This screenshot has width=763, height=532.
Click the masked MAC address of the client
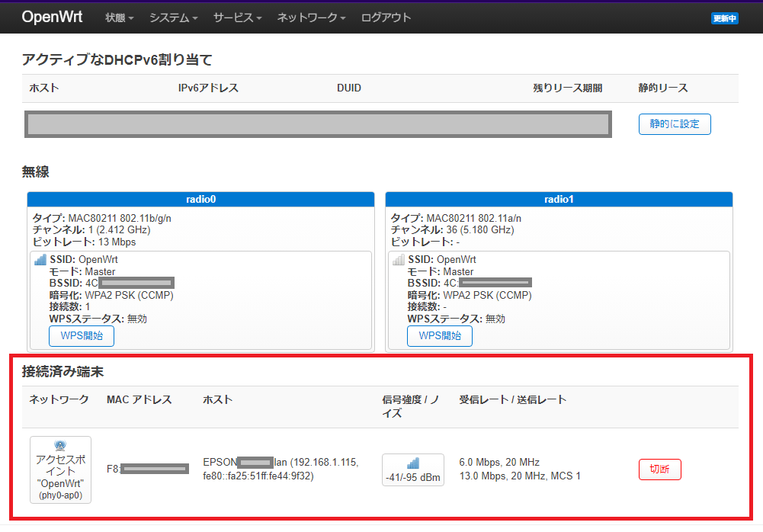point(156,470)
